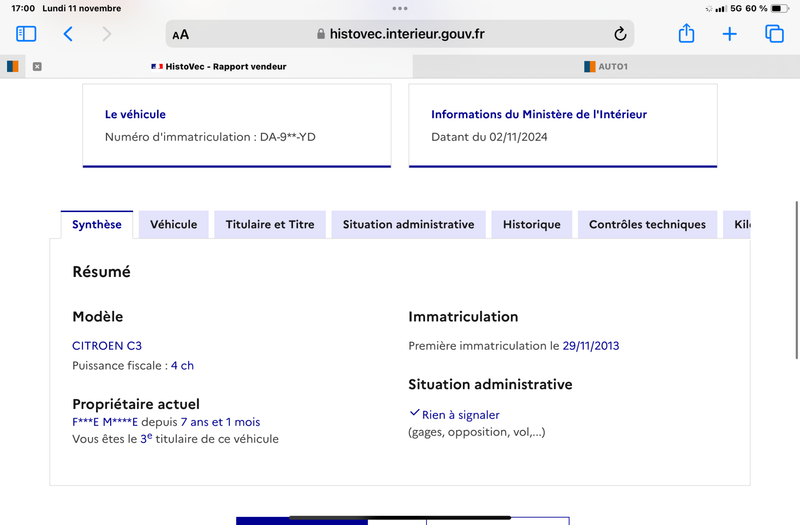Viewport: 800px width, 525px height.
Task: Tap the cellular signal bars
Action: point(720,9)
